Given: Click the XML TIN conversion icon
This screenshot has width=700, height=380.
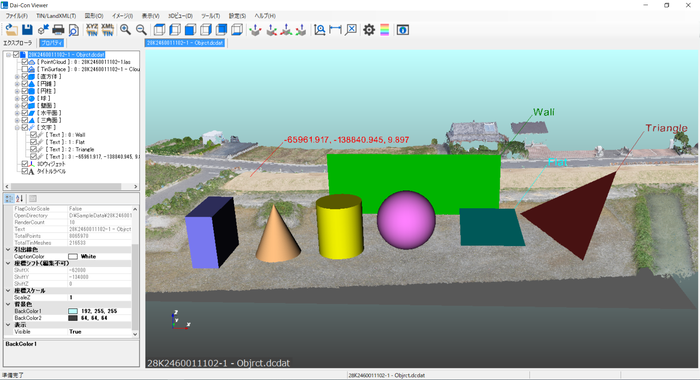Looking at the screenshot, I should coord(108,30).
